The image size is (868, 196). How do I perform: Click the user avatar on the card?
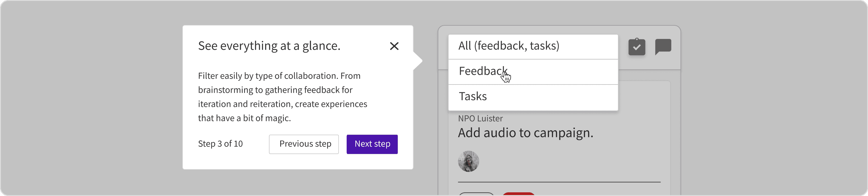468,161
